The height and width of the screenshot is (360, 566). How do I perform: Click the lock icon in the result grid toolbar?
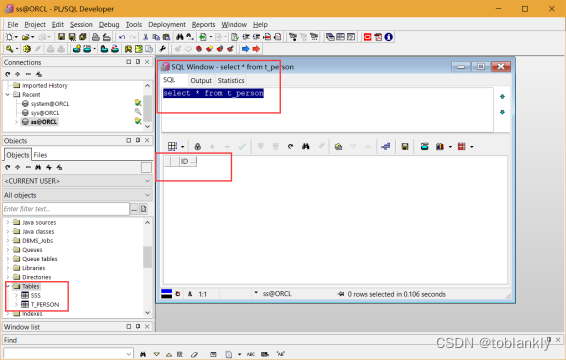197,147
